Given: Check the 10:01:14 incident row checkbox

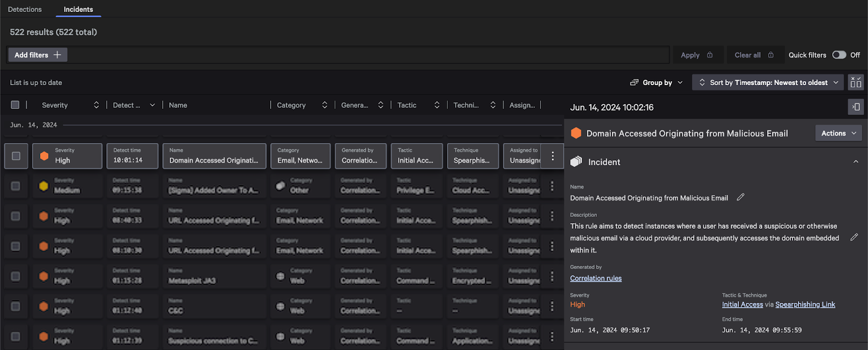Looking at the screenshot, I should click(x=16, y=156).
